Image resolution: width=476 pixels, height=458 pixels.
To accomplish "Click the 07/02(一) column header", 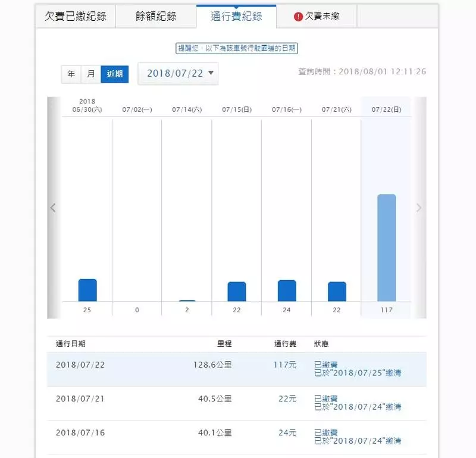I will click(x=137, y=109).
